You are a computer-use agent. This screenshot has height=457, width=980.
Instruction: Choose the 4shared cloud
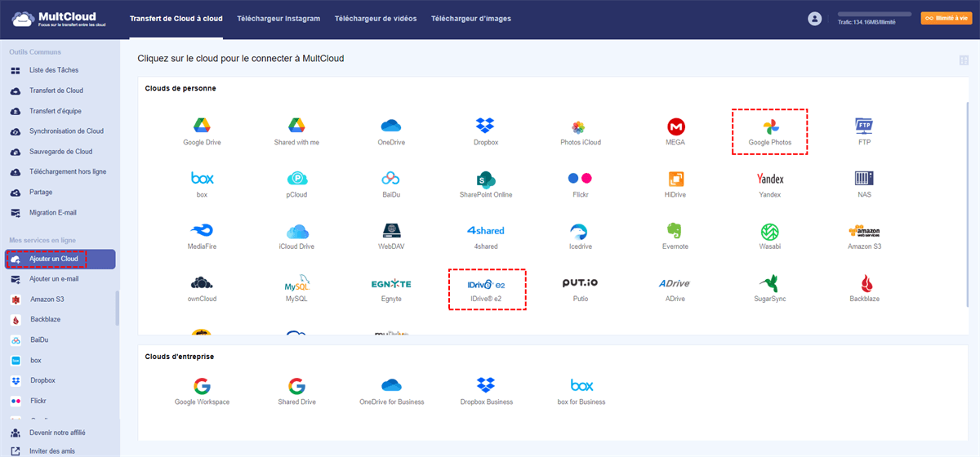(486, 237)
